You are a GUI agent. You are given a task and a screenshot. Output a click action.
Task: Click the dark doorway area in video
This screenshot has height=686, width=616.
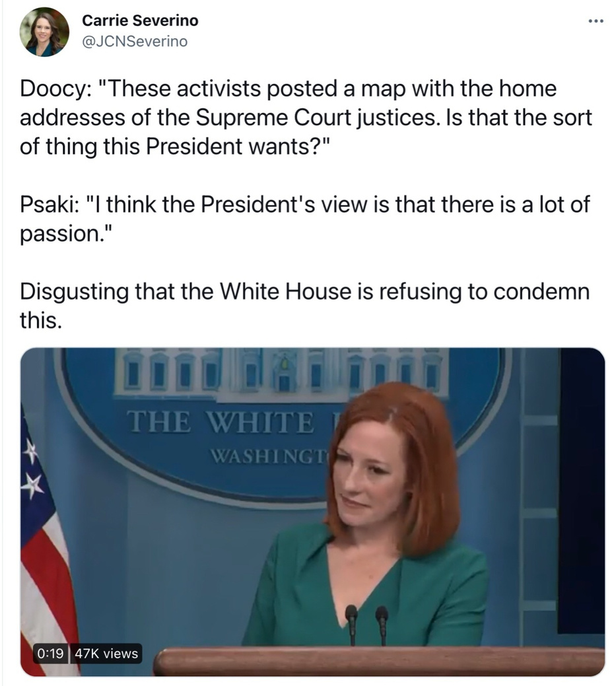[581, 490]
